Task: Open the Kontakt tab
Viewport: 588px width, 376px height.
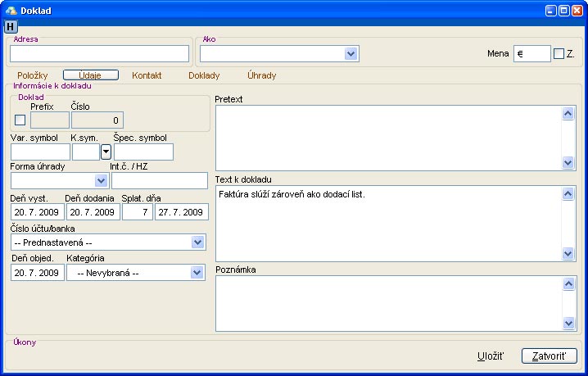Action: point(147,75)
